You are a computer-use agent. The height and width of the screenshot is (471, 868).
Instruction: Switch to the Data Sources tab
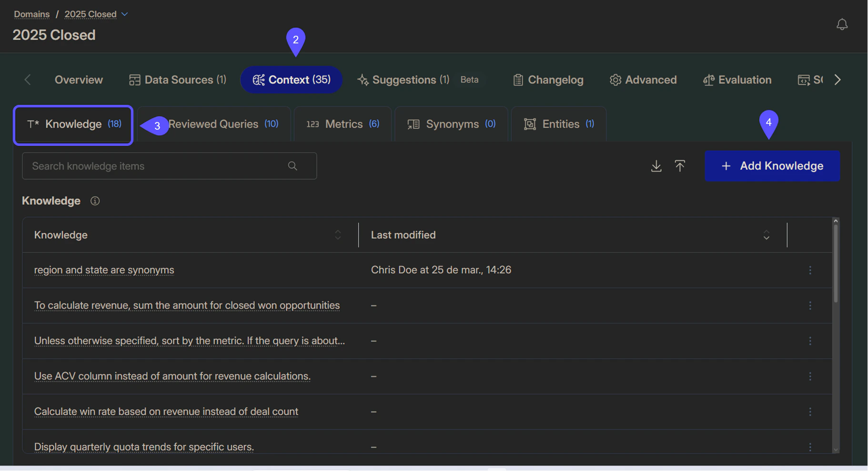(x=178, y=80)
